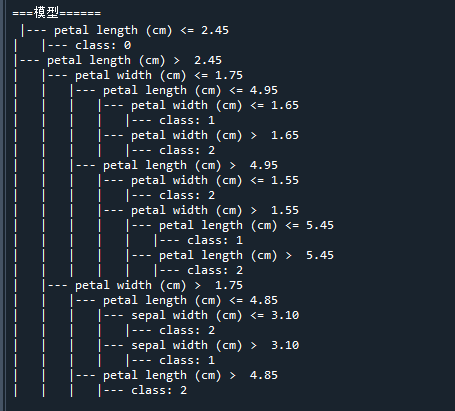Viewport: 455px width, 411px height.
Task: Click the "petal length (cm) <= 4.85" node
Action: tap(190, 300)
